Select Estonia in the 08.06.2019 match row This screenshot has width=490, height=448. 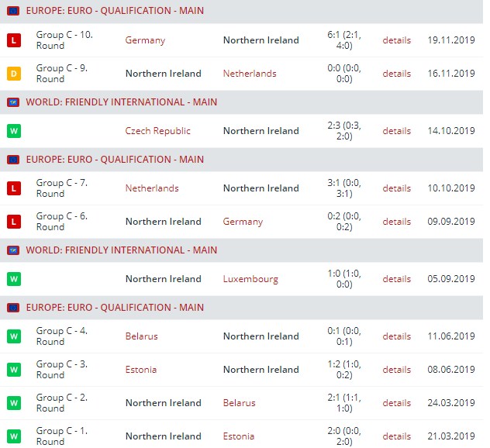(x=140, y=370)
